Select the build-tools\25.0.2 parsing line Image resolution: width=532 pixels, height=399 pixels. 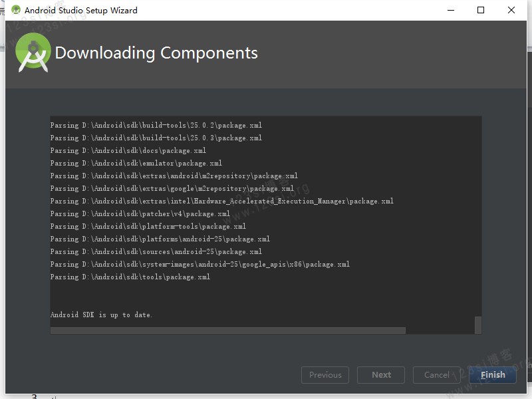click(x=156, y=125)
